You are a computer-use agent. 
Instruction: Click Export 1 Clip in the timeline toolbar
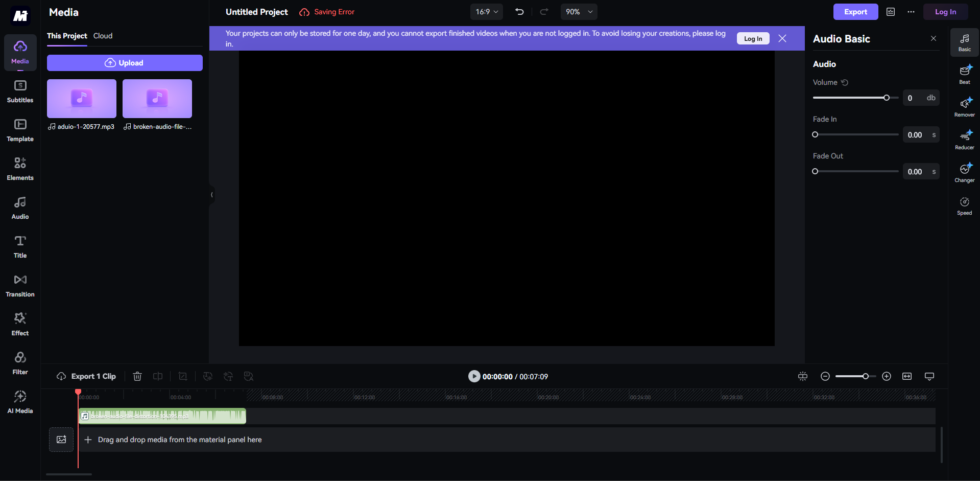[x=86, y=376]
